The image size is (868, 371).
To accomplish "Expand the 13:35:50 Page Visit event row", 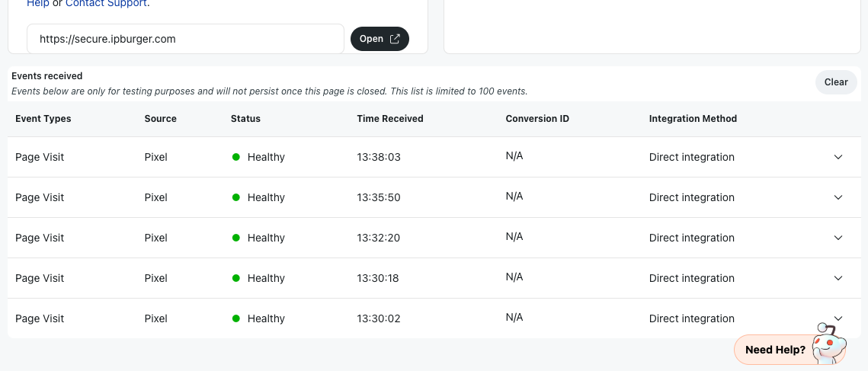I will [x=838, y=197].
